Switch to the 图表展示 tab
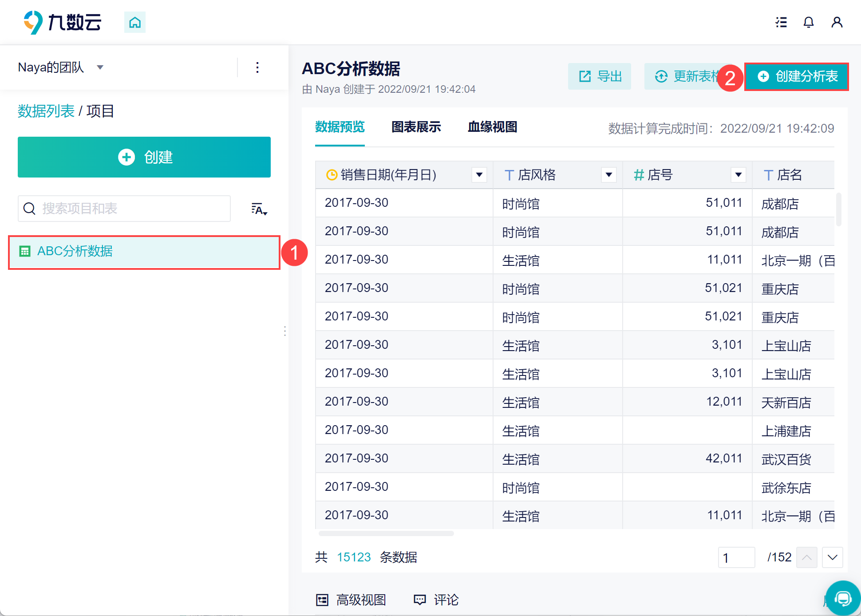The width and height of the screenshot is (861, 616). [x=416, y=127]
